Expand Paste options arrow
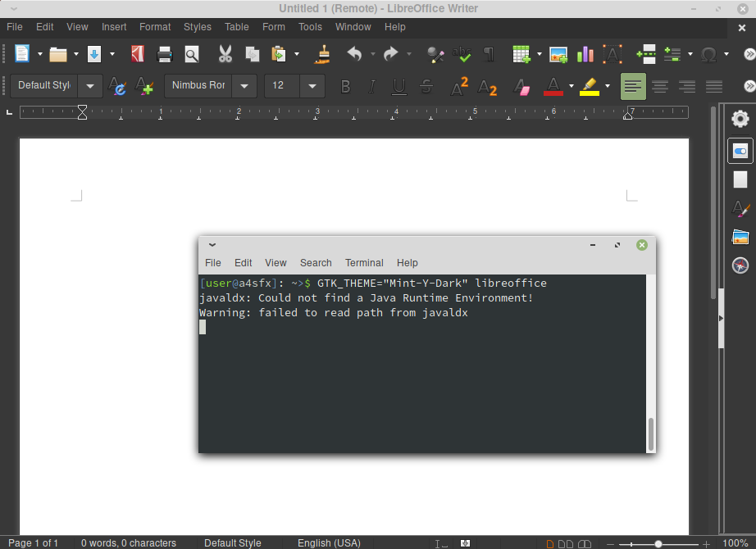The width and height of the screenshot is (756, 549). pyautogui.click(x=297, y=54)
